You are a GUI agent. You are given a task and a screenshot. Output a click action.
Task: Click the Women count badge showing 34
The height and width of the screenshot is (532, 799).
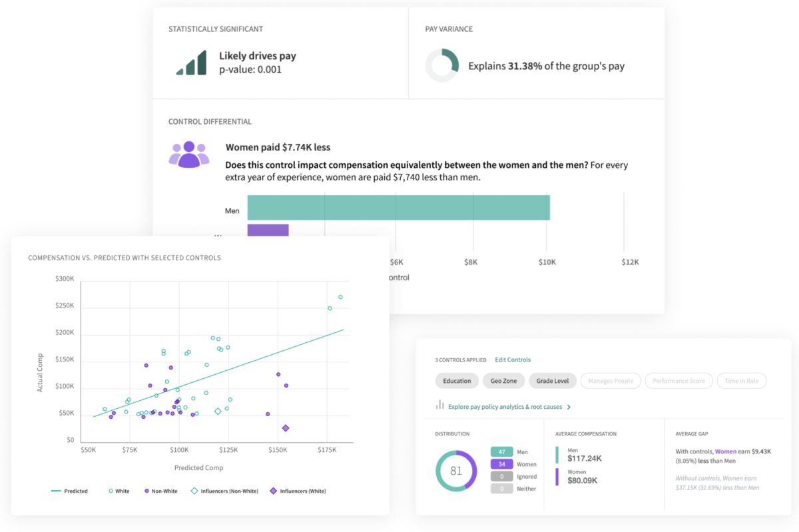click(503, 465)
